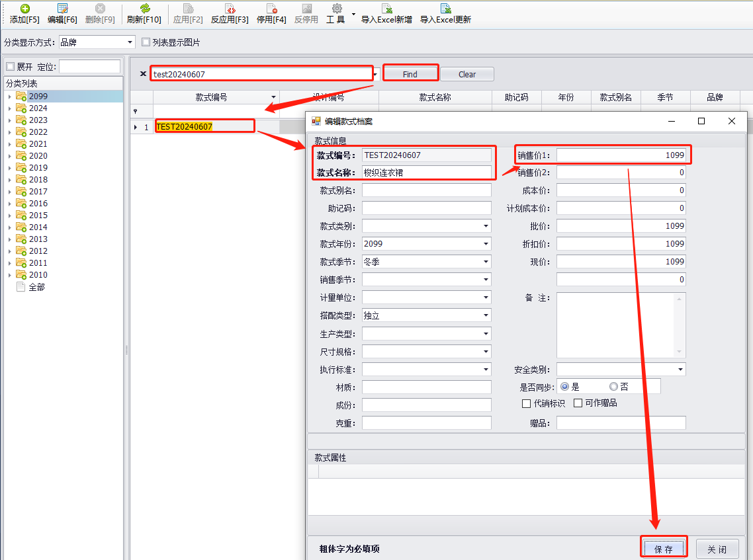Click the 2024 folder icon in tree
The image size is (753, 560).
click(x=21, y=108)
